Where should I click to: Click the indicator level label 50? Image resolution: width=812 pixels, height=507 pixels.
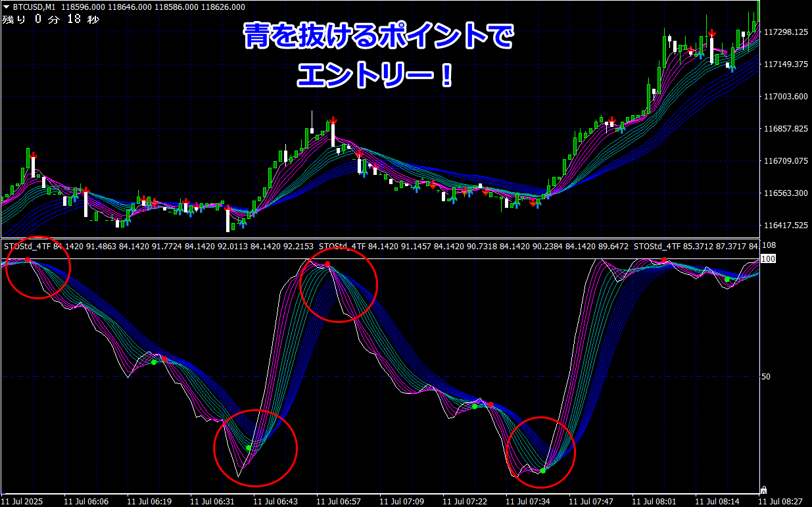tap(767, 377)
